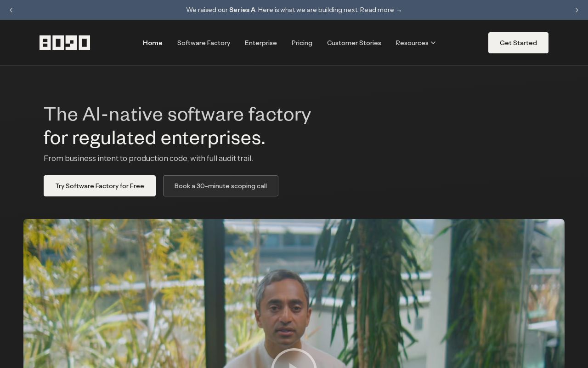Viewport: 588px width, 368px height.
Task: Follow the Series A Read more link
Action: coord(381,10)
